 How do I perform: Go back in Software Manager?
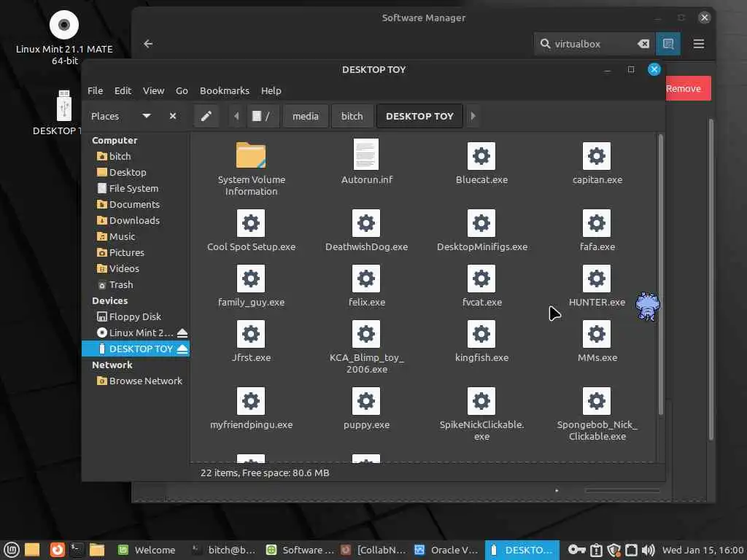[x=148, y=44]
